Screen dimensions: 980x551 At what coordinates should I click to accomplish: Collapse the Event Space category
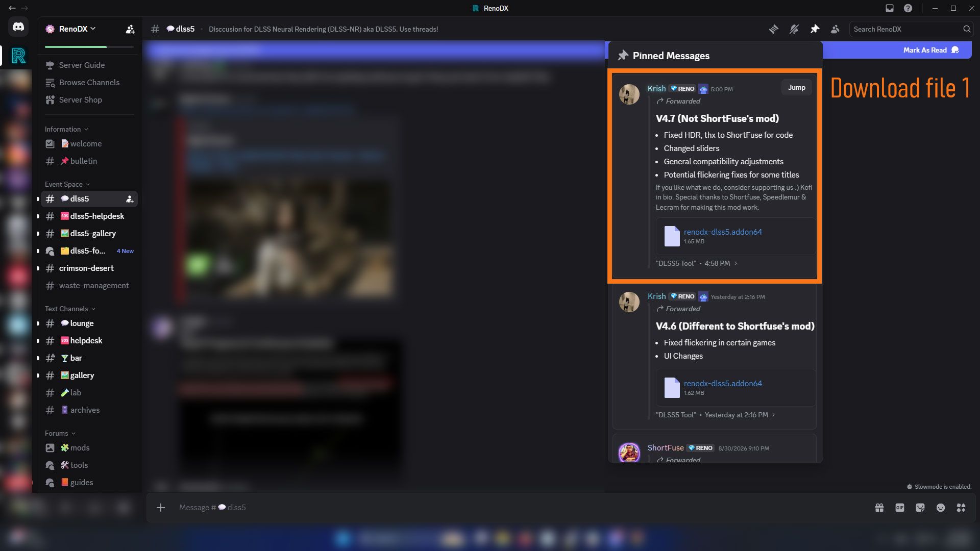67,184
